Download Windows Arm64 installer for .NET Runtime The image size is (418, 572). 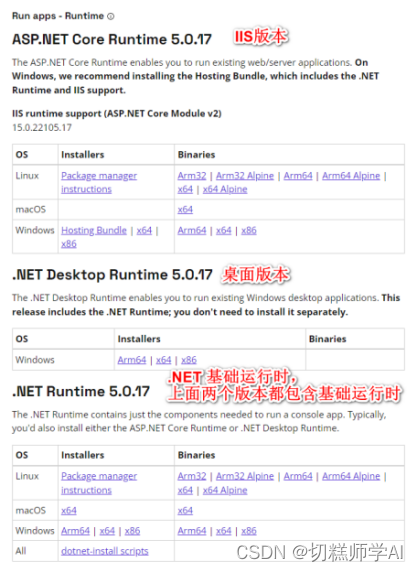[75, 531]
